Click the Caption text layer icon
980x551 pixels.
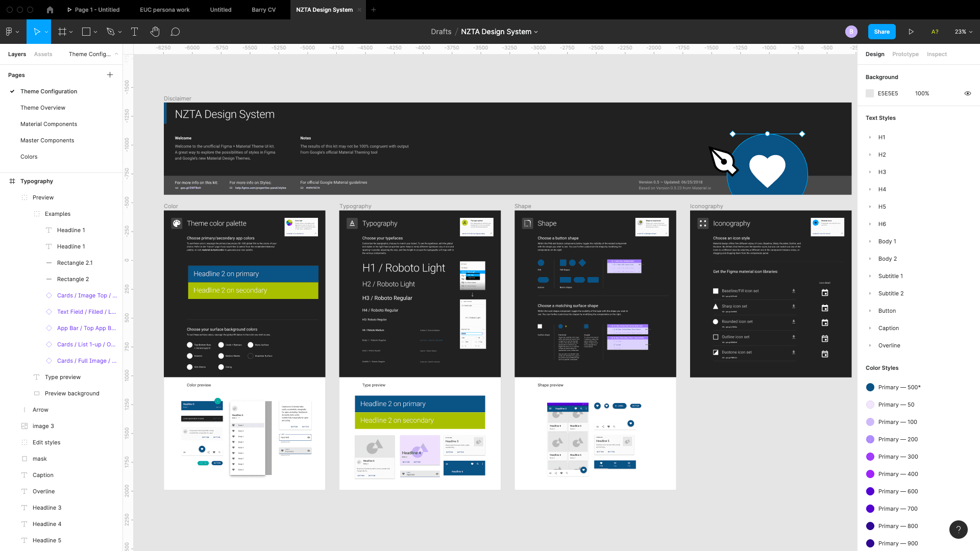[x=24, y=475]
